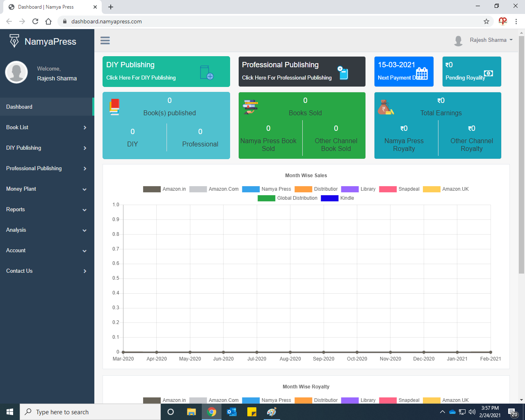Click the NamyaPress pen logo icon

14,41
